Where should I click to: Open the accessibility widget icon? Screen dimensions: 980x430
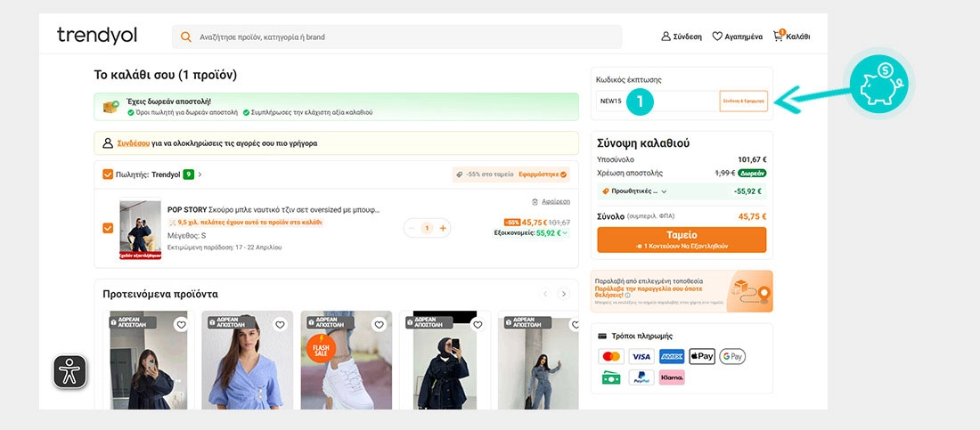tap(69, 372)
